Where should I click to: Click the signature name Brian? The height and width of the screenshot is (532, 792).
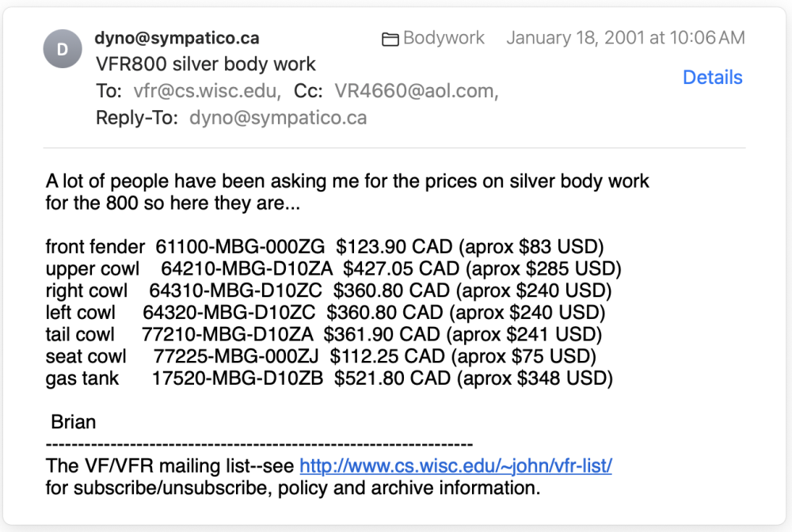(74, 421)
